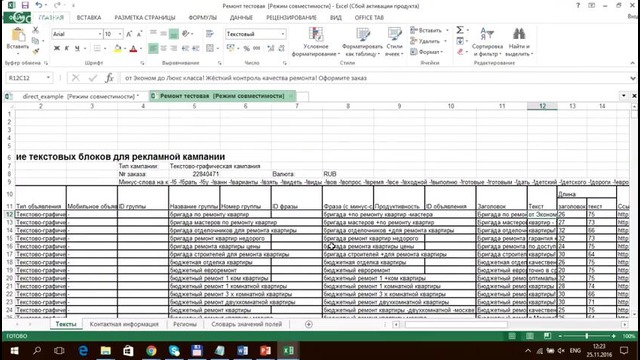This screenshot has width=640, height=360.
Task: Merge and center cells
Action: coord(210,49)
